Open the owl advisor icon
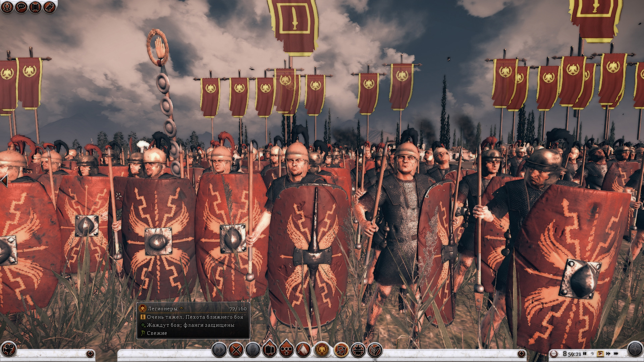The image size is (644, 362). (49, 7)
